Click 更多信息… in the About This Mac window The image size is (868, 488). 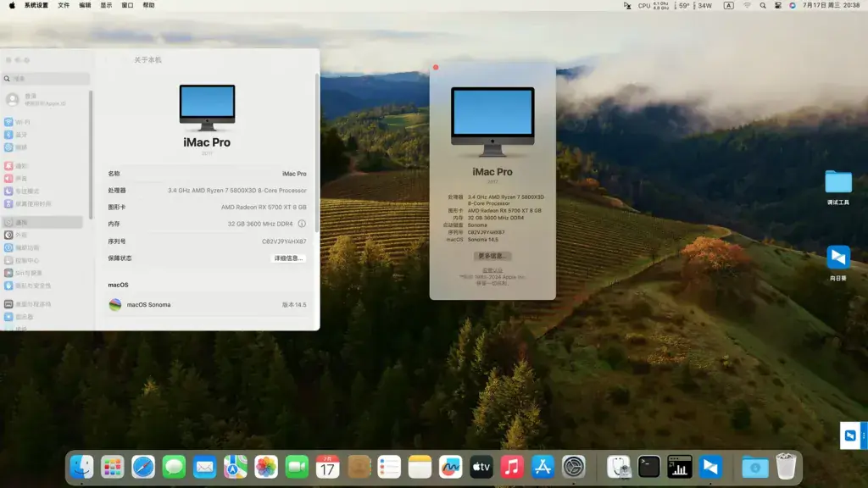(x=492, y=256)
